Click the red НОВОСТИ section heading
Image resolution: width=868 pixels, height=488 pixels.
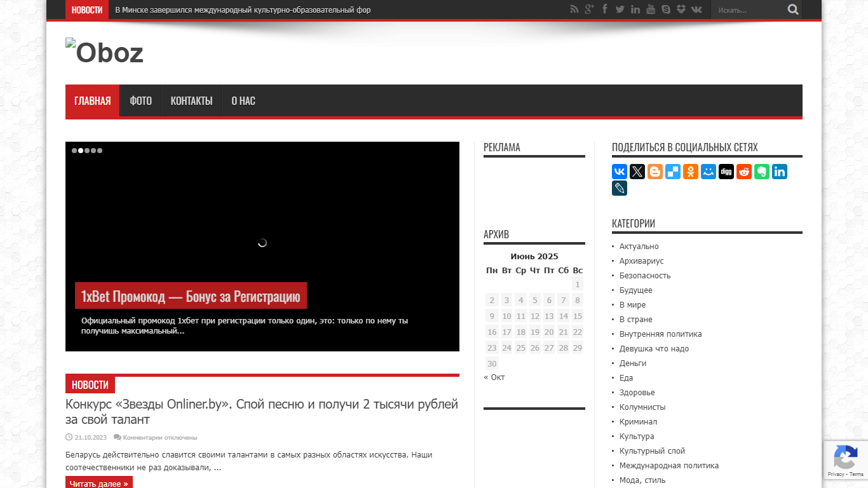point(90,385)
